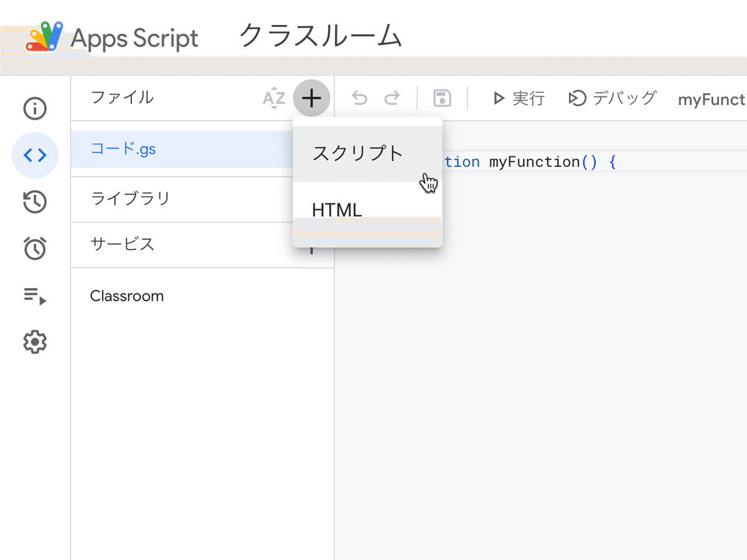Select the コード.gs file
This screenshot has width=747, height=560.
click(182, 149)
